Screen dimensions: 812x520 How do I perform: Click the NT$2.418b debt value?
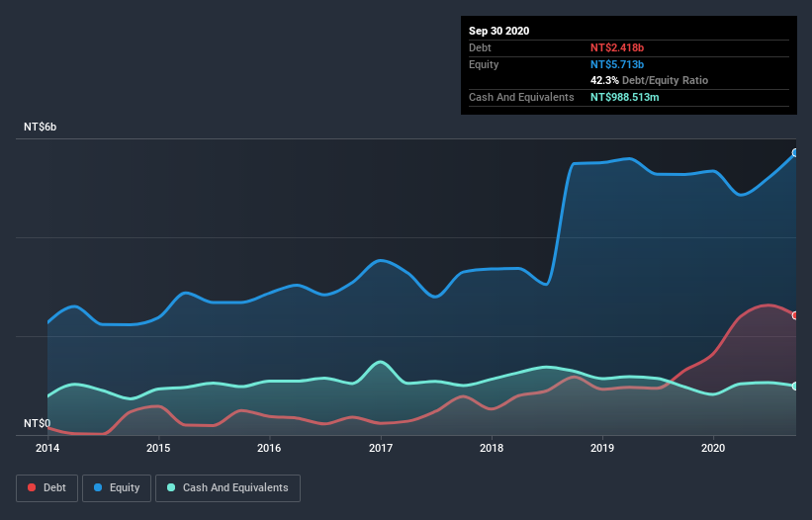(x=617, y=47)
